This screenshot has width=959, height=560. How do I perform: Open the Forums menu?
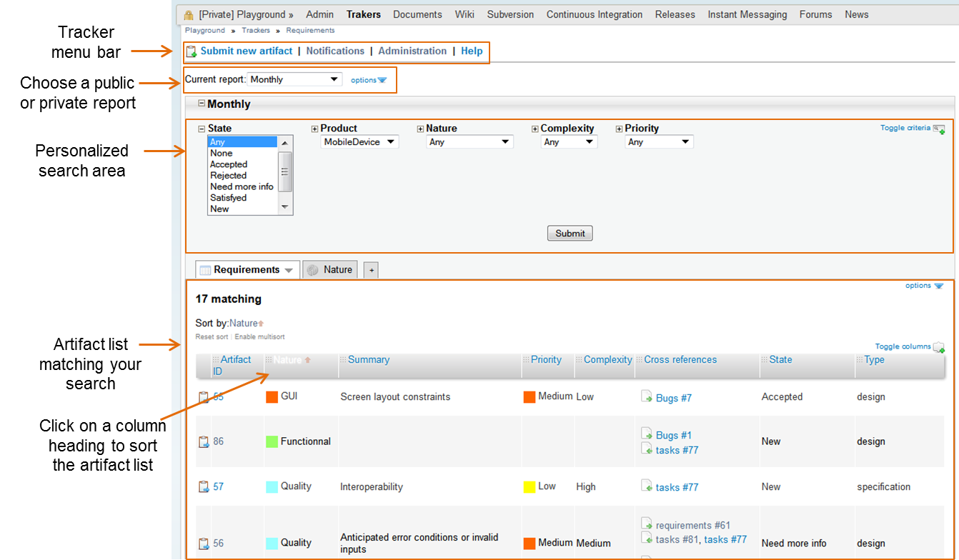coord(816,14)
